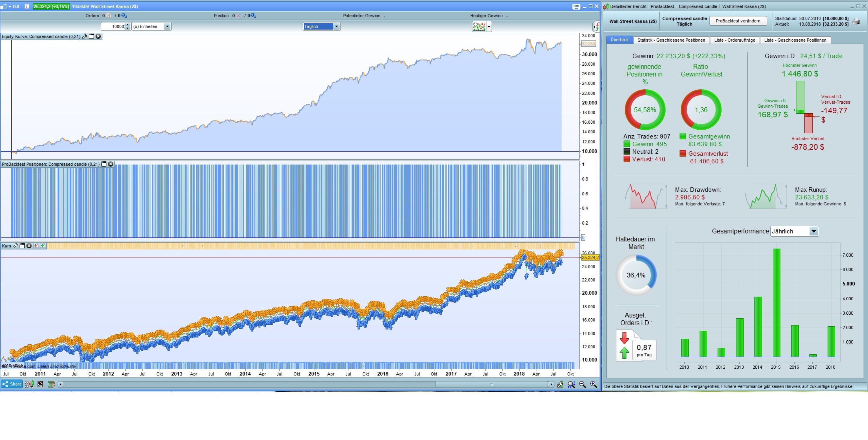Zoom out the chart with magnifier minus

(582, 384)
